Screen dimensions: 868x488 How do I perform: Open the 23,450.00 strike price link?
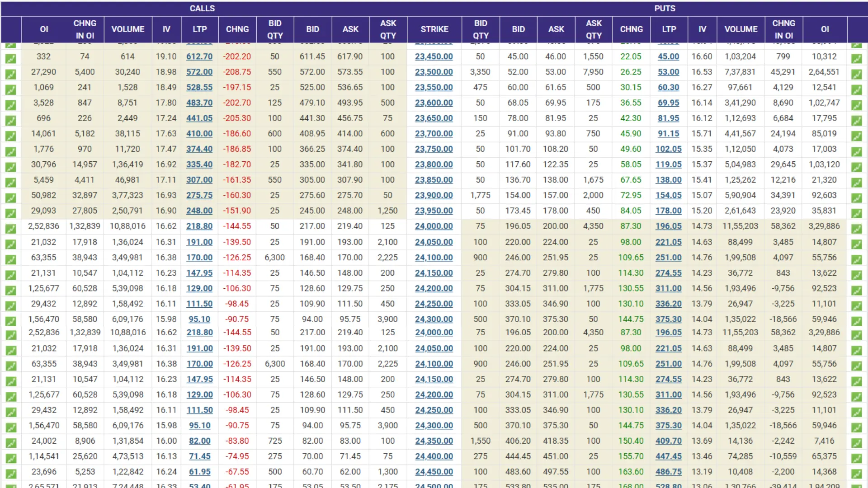[x=434, y=56]
